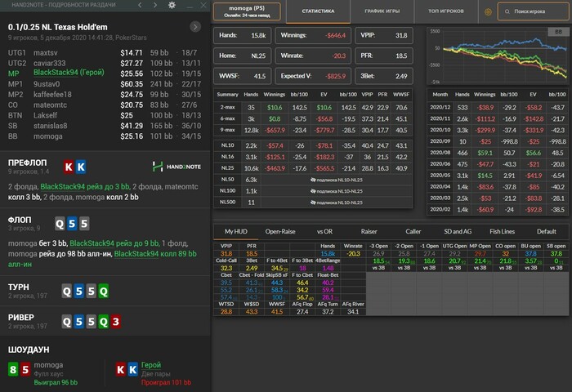572x392 pixels.
Task: Click 'BlackStack94 рейз до 9 bb' flop action link
Action: tap(114, 243)
